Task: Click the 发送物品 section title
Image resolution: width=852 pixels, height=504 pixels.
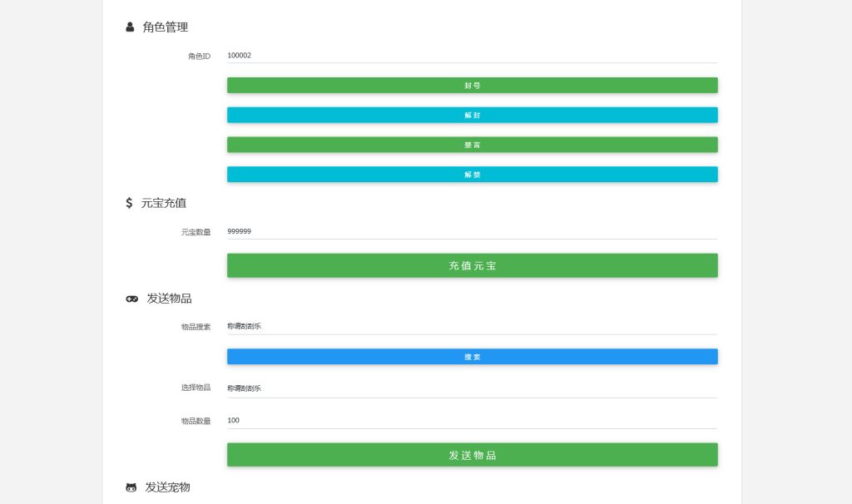Action: (x=169, y=298)
